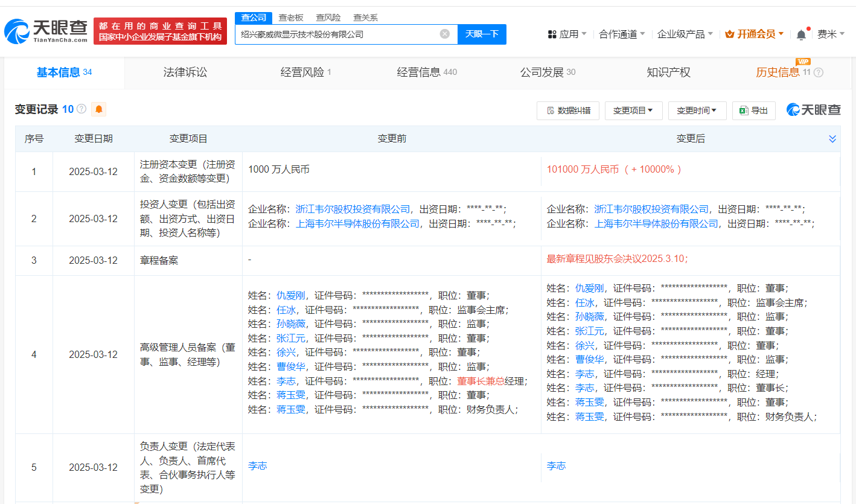Open the 变更时间 filter dropdown
856x504 pixels.
click(x=697, y=110)
